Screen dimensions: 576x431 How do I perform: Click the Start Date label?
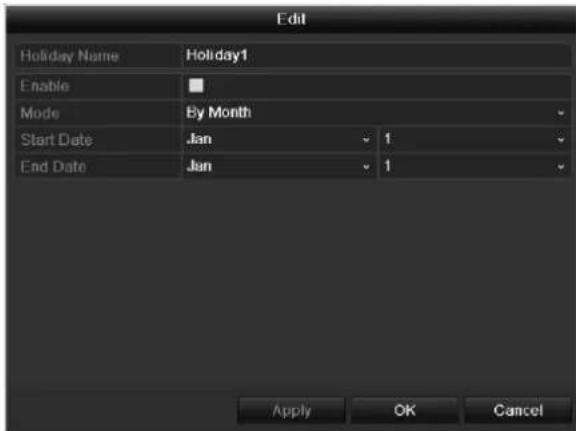tap(56, 140)
